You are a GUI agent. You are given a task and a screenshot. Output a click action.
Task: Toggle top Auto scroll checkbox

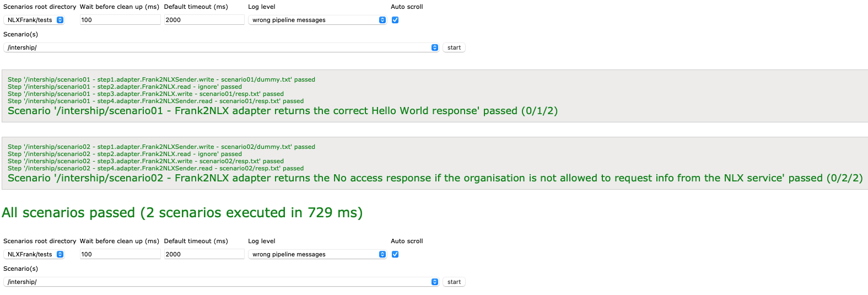coord(395,20)
